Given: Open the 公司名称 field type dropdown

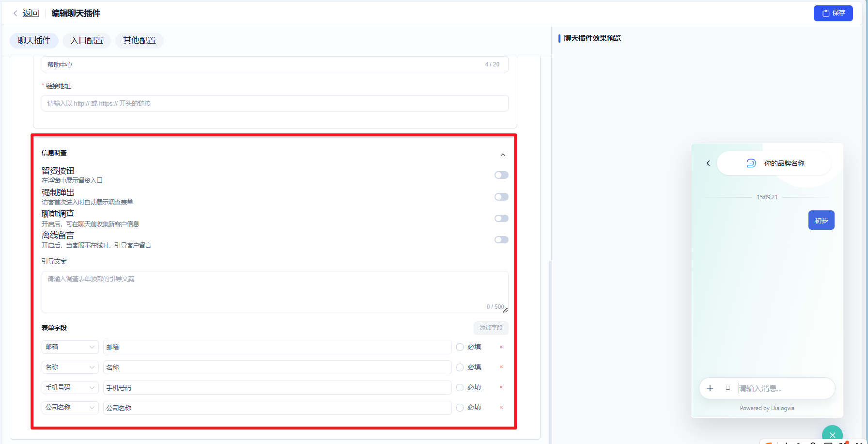Looking at the screenshot, I should (x=70, y=408).
